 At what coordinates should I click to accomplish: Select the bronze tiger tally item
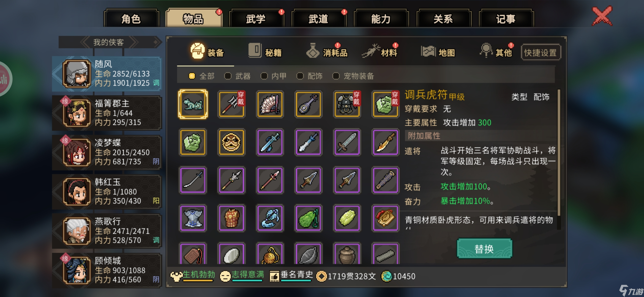click(193, 104)
